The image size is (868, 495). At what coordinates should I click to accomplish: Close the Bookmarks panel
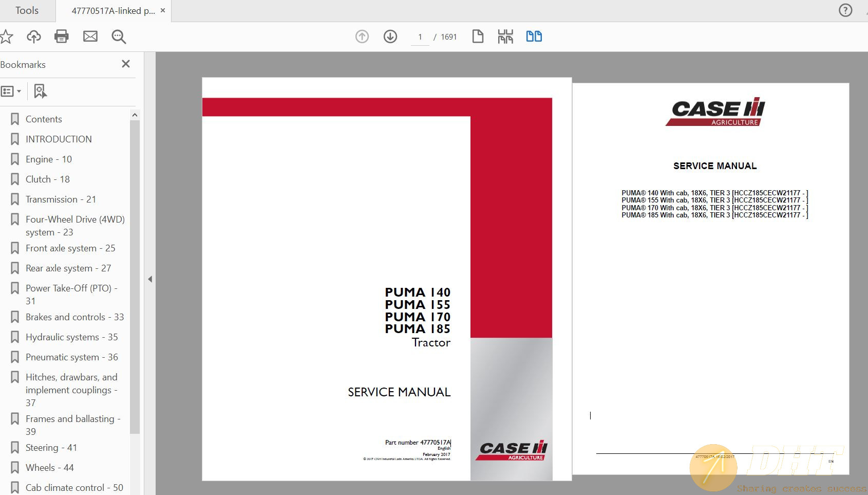(126, 64)
